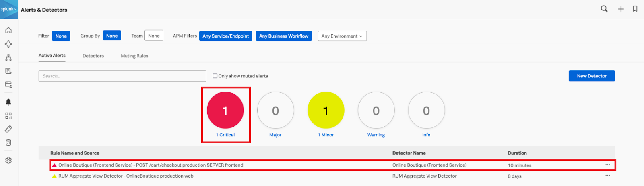Click Duration column header
Image resolution: width=644 pixels, height=186 pixels.
point(517,153)
